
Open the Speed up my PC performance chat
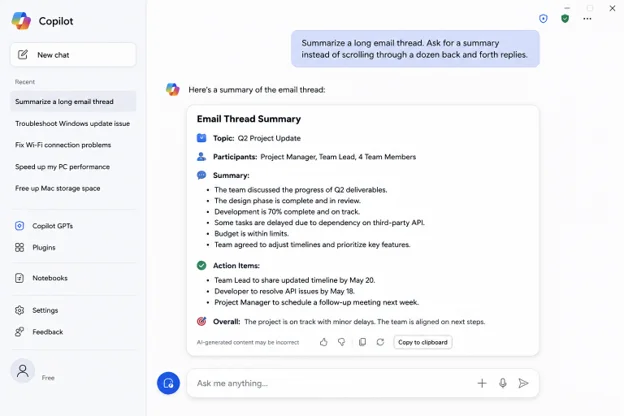point(62,166)
